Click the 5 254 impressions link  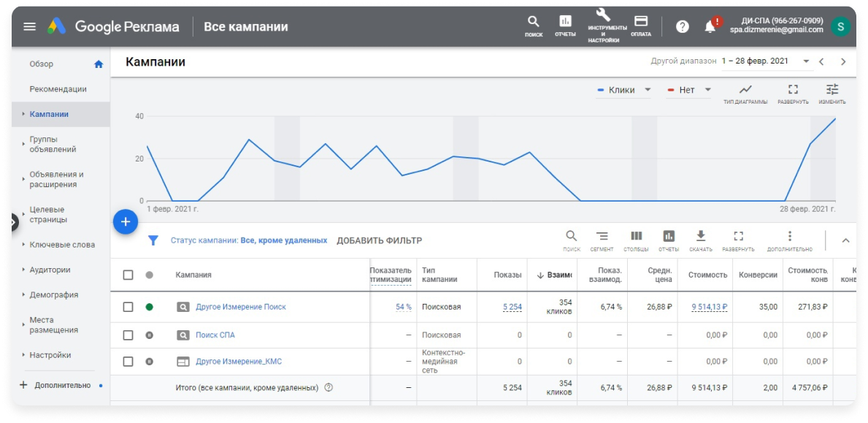point(512,307)
